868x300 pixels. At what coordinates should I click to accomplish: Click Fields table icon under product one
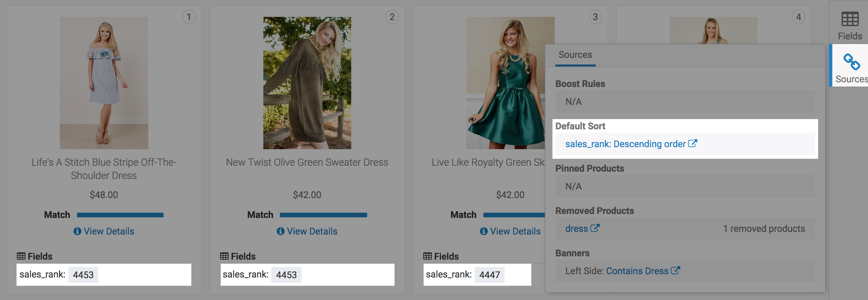tap(21, 256)
